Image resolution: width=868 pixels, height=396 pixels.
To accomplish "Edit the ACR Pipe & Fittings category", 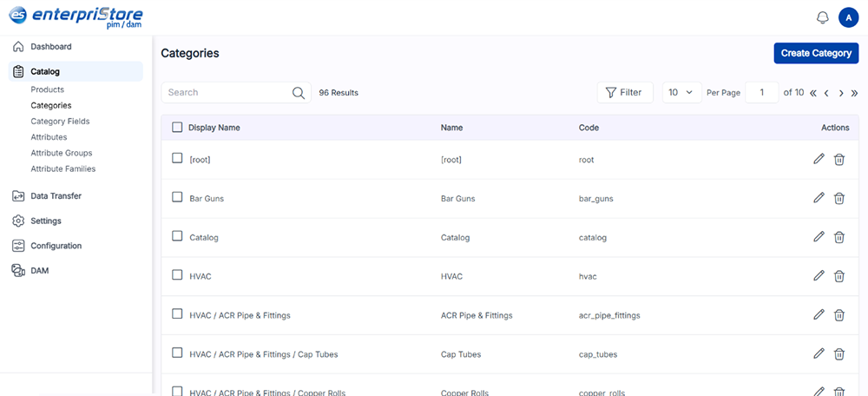I will click(x=819, y=315).
